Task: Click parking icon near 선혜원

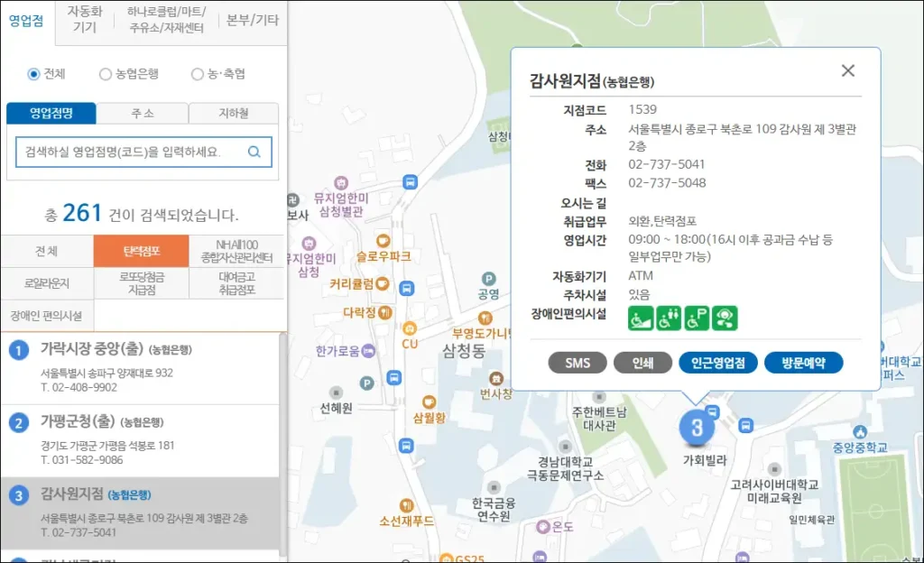Action: (x=366, y=383)
